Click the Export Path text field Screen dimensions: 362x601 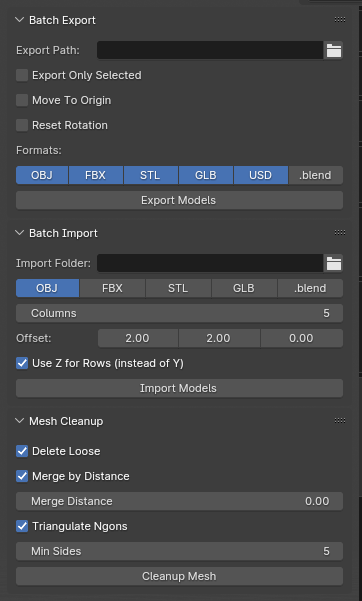click(x=210, y=50)
